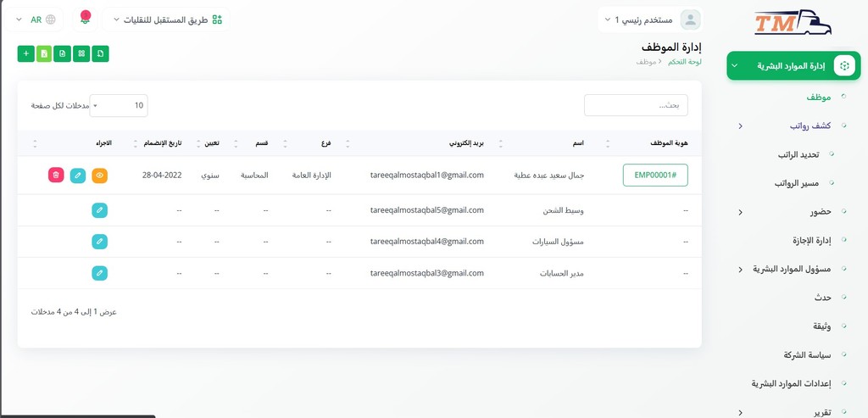Expand the حضور submenu chevron
This screenshot has height=418, width=868.
740,212
